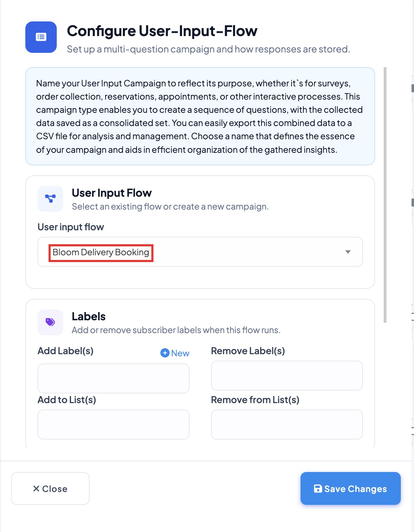Close the configuration dialog

pyautogui.click(x=50, y=488)
